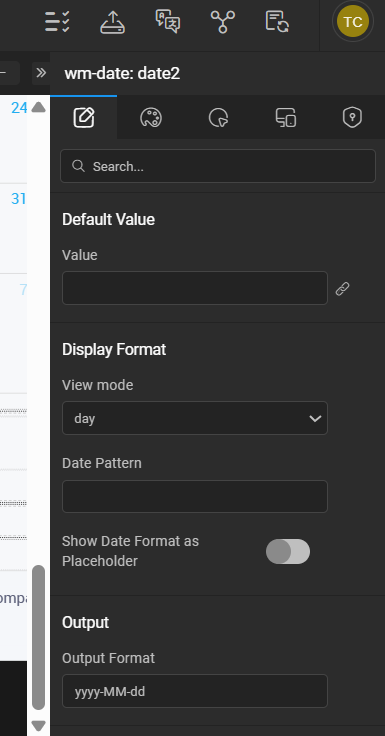Viewport: 385px width, 736px height.
Task: Click the Date Pattern input field
Action: pos(194,496)
